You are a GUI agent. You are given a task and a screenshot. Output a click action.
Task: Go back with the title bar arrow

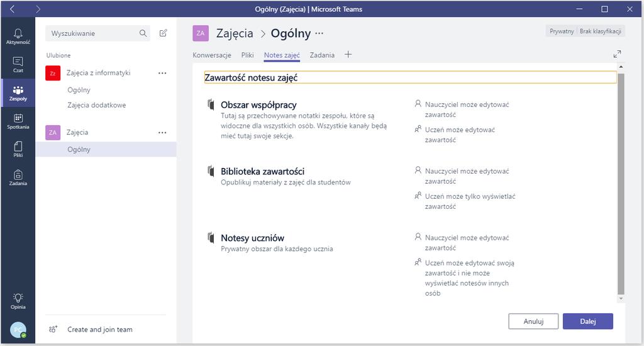click(x=12, y=9)
